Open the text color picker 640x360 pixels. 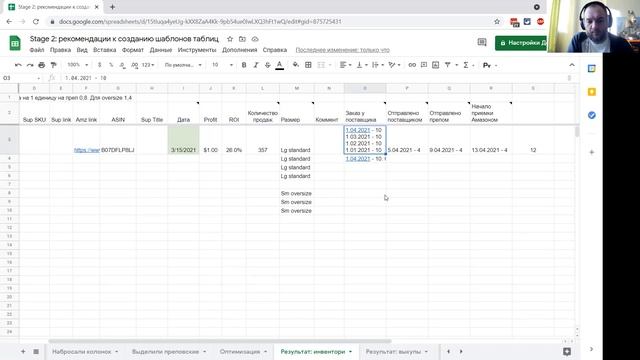(x=280, y=65)
